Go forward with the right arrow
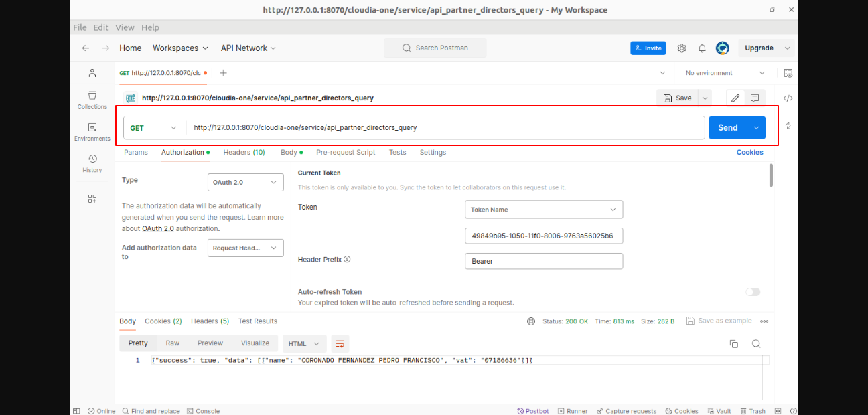This screenshot has width=868, height=415. [x=106, y=48]
